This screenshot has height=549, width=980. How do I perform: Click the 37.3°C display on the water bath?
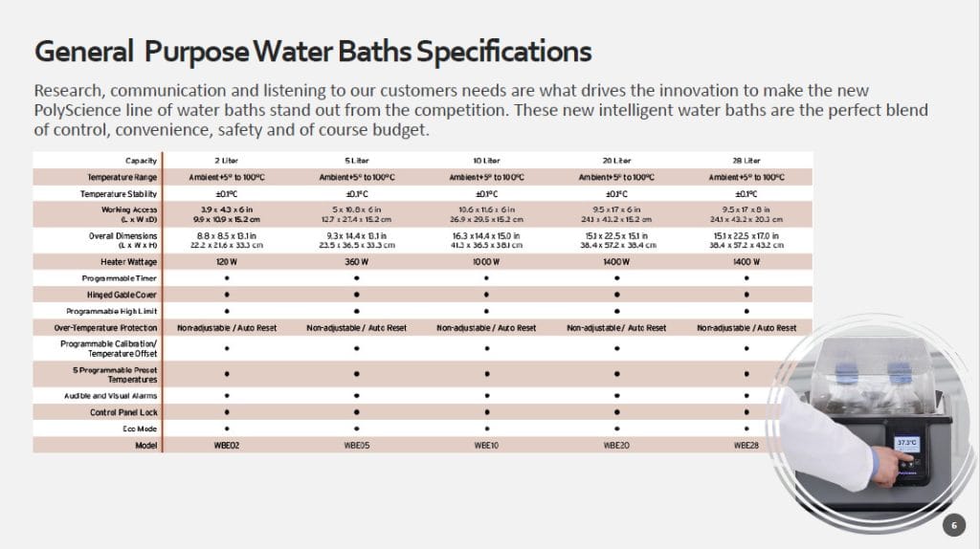[907, 445]
